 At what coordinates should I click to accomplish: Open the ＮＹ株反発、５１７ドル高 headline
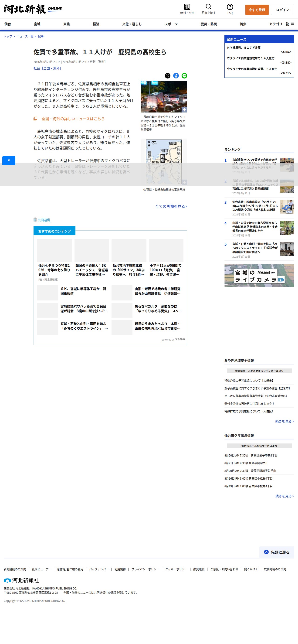[x=244, y=48]
